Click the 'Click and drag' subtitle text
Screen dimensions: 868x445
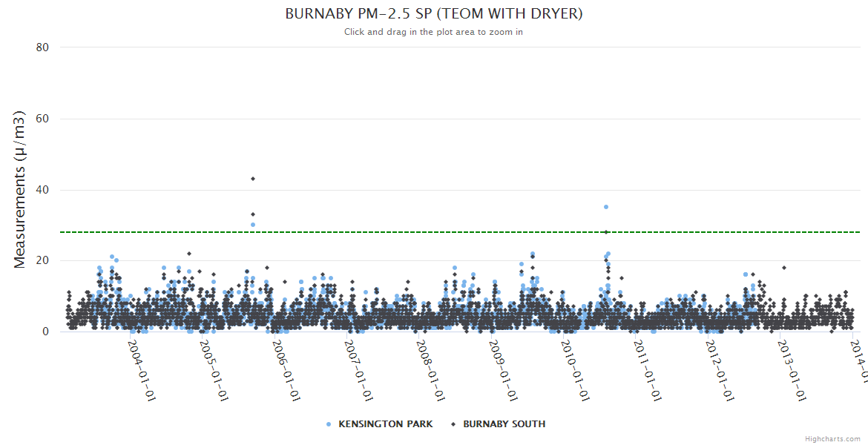click(x=433, y=32)
